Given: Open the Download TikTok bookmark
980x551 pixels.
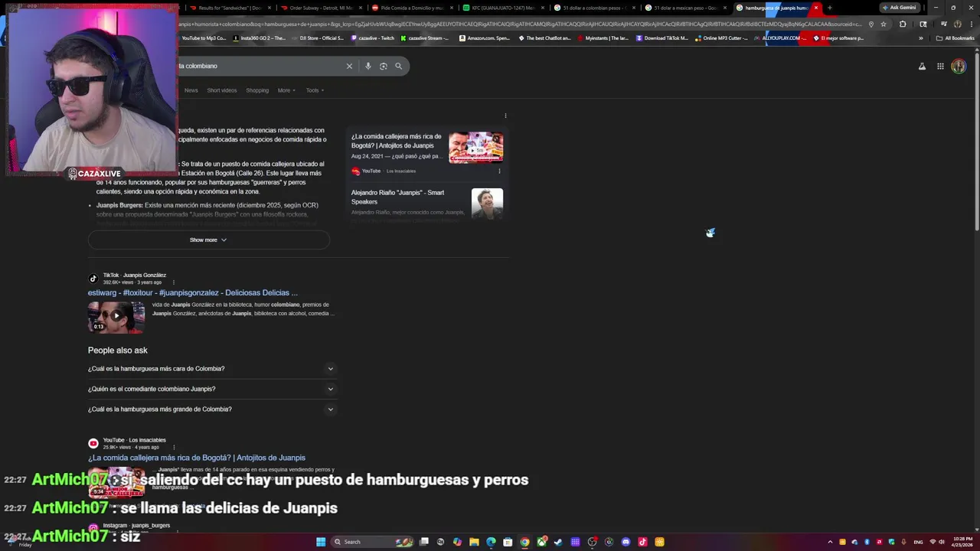Looking at the screenshot, I should 662,38.
